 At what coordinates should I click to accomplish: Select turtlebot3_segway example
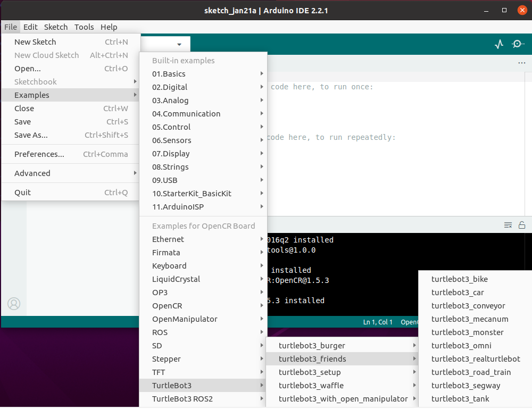pos(465,386)
